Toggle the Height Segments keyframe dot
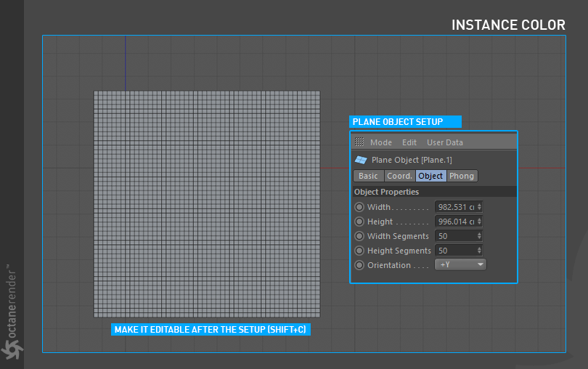Image resolution: width=588 pixels, height=369 pixels. point(359,251)
